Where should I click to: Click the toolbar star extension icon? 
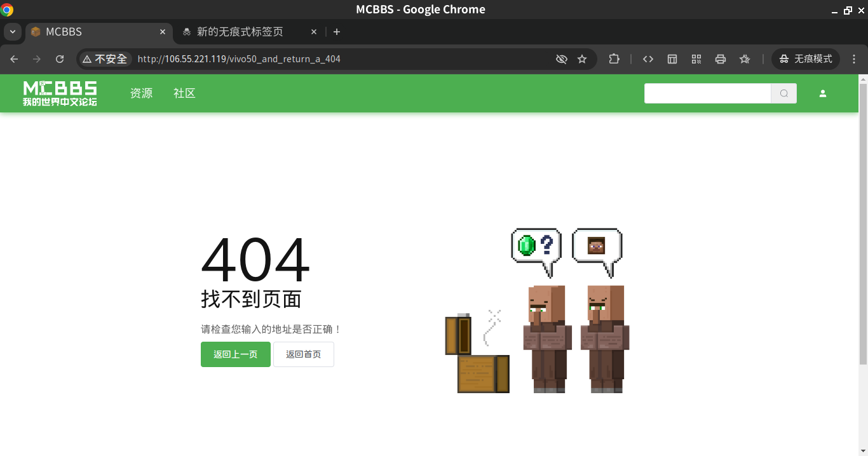(x=745, y=59)
